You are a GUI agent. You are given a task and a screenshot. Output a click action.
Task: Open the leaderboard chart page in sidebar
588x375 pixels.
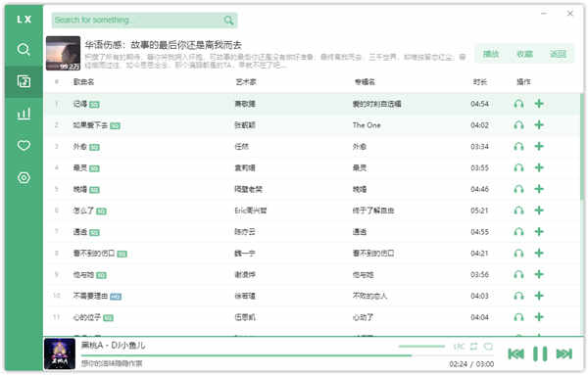click(24, 114)
